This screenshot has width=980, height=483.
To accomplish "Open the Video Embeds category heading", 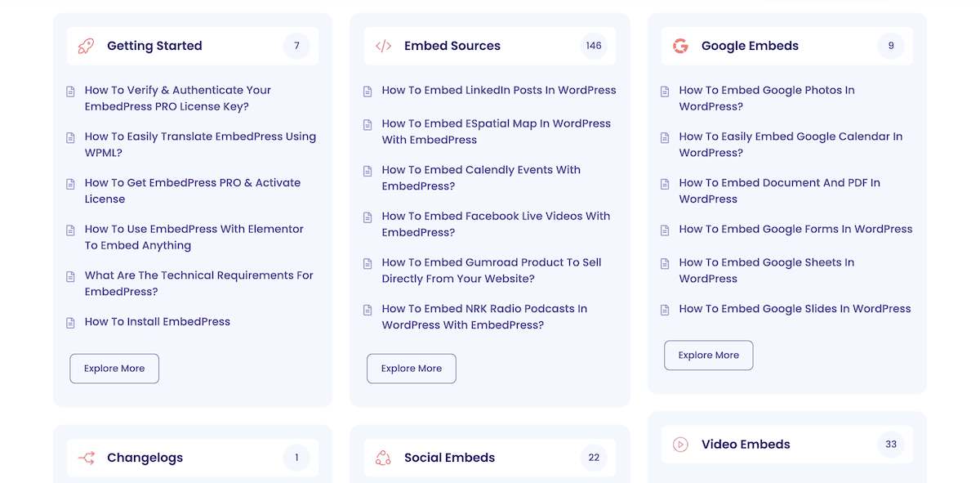I will [x=746, y=445].
